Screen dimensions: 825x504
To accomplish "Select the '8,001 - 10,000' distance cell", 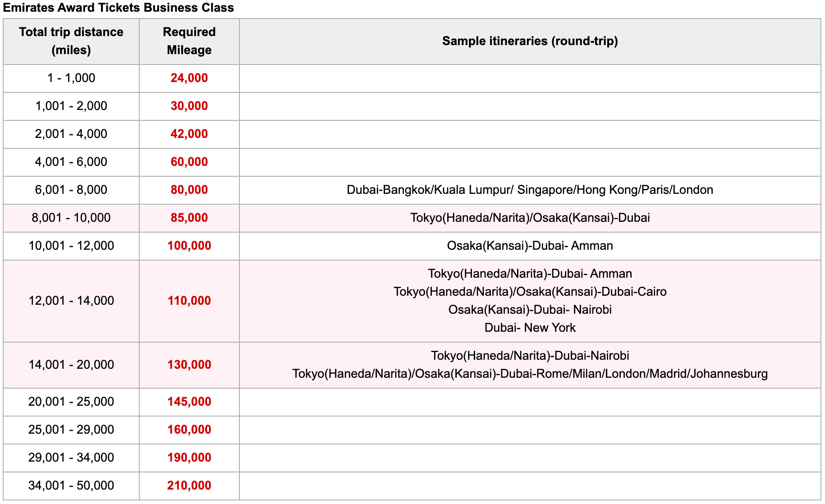I will pos(71,218).
